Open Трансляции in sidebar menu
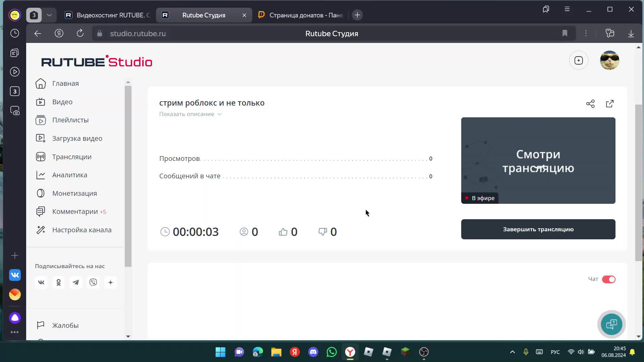644x362 pixels. click(x=71, y=157)
